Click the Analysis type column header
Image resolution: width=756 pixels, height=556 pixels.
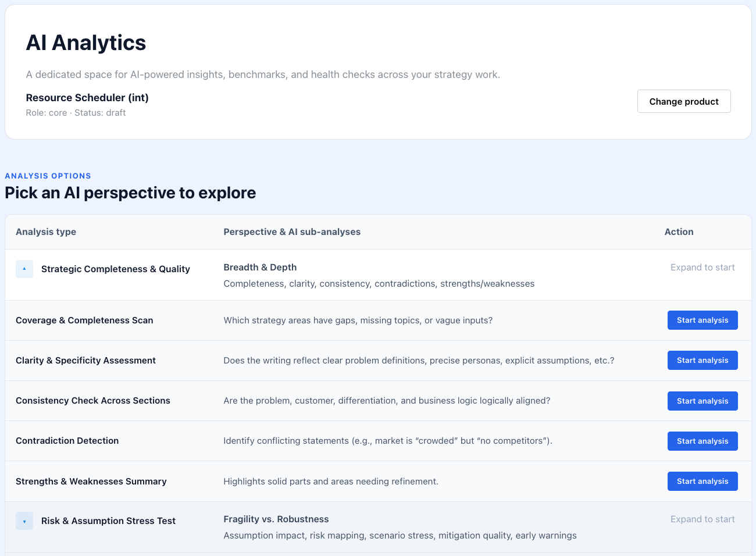click(x=45, y=231)
